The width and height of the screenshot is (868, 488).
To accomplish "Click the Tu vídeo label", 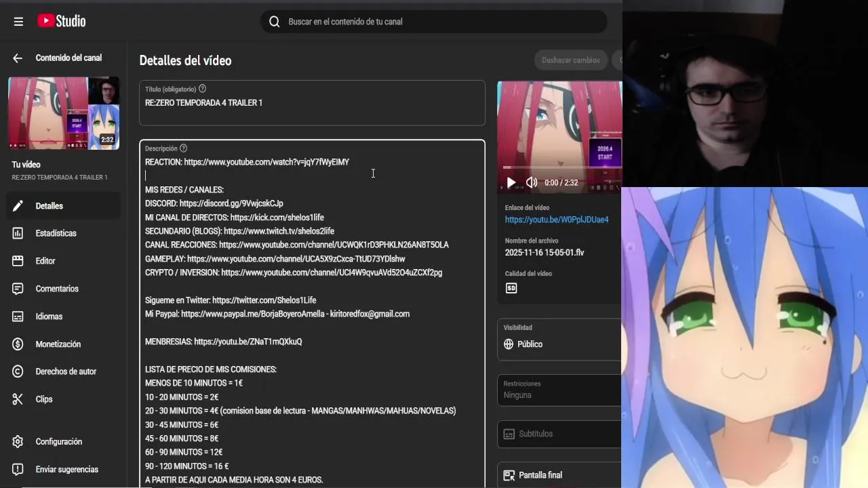I will point(26,165).
